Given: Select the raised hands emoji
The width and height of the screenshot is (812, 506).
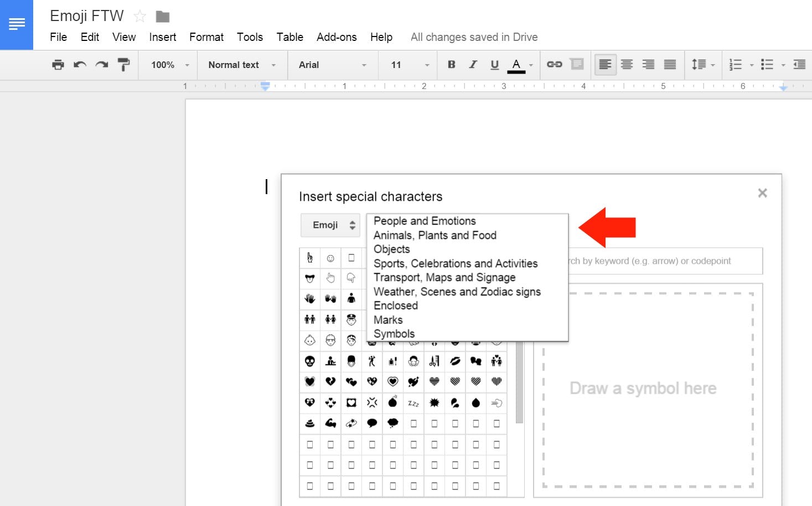Looking at the screenshot, I should point(330,299).
